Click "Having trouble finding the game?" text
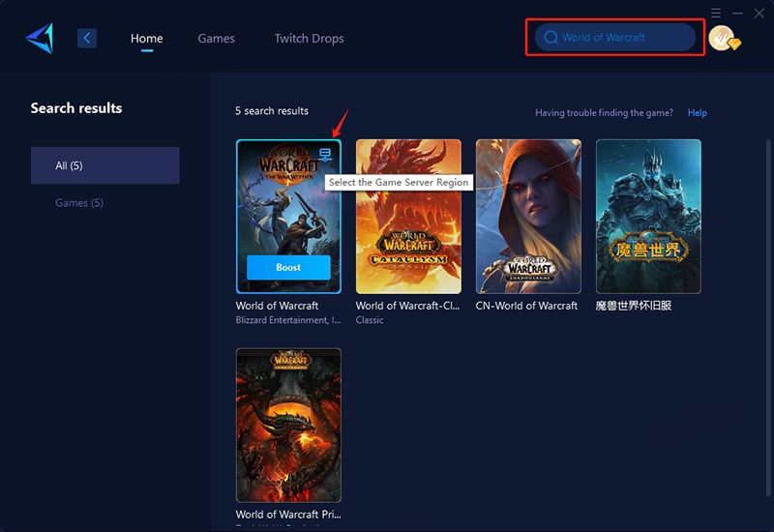The image size is (774, 532). (604, 113)
